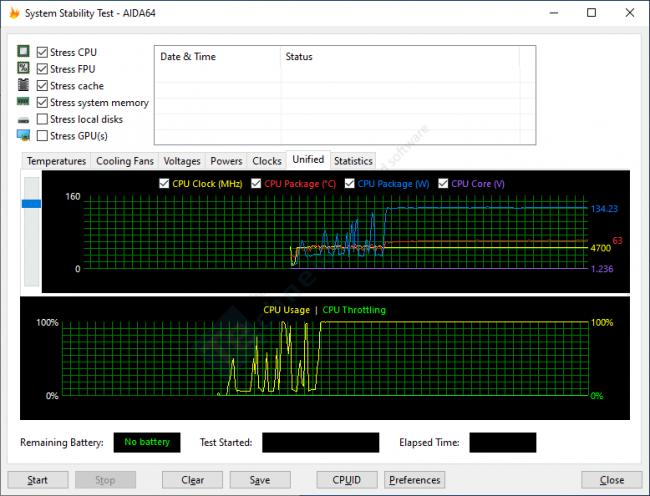Uncheck the Stress system memory checkbox
The image size is (650, 496).
[42, 102]
